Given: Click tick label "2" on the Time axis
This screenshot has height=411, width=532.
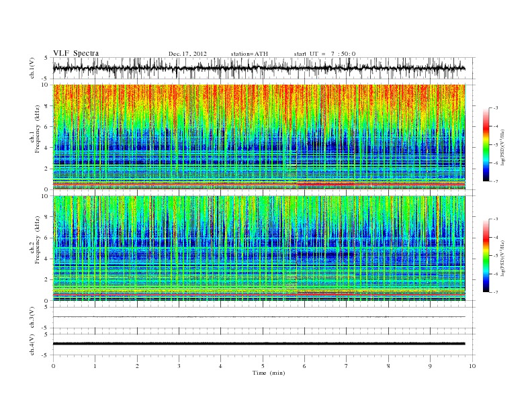Looking at the screenshot, I should [137, 366].
